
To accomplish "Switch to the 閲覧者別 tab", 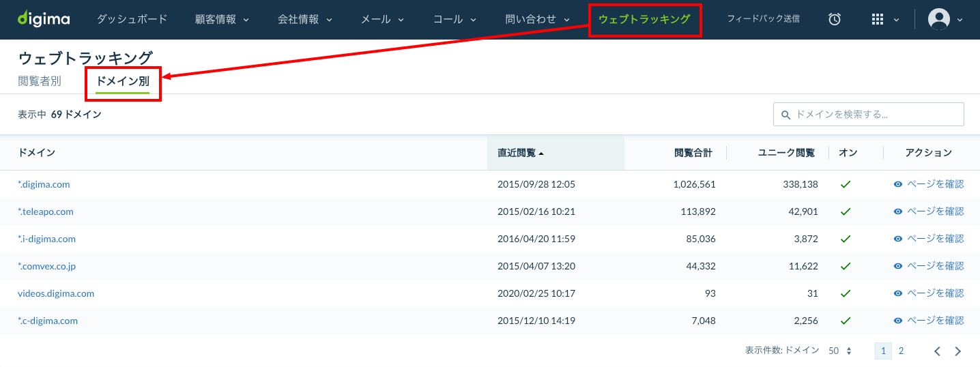I will [40, 81].
